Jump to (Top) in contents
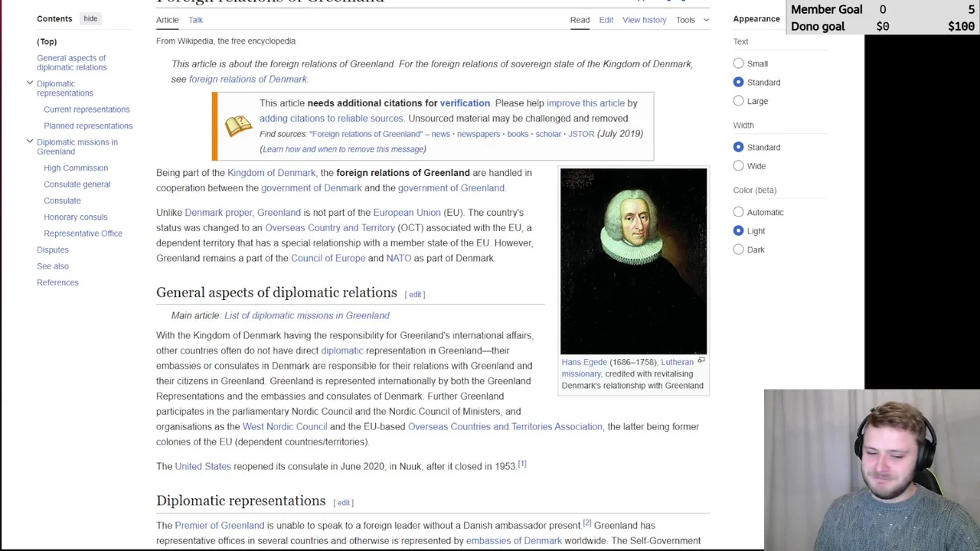 coord(47,41)
